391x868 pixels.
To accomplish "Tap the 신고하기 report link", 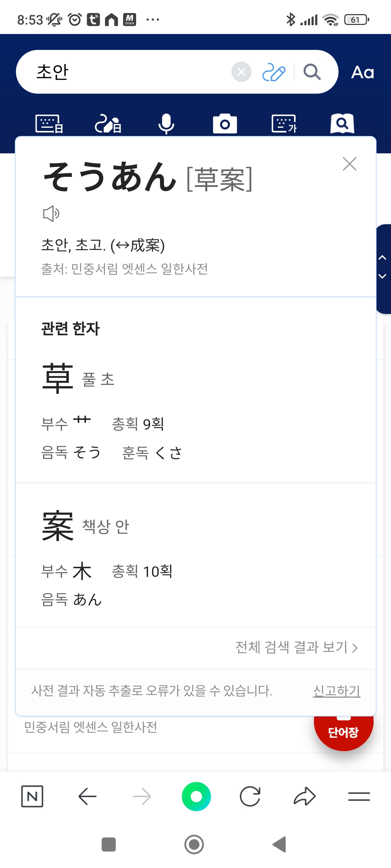I will (x=336, y=690).
